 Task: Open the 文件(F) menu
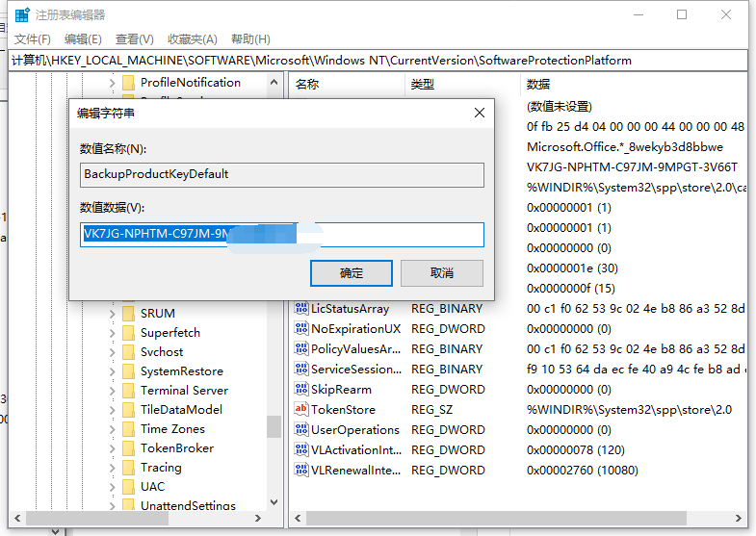point(33,39)
